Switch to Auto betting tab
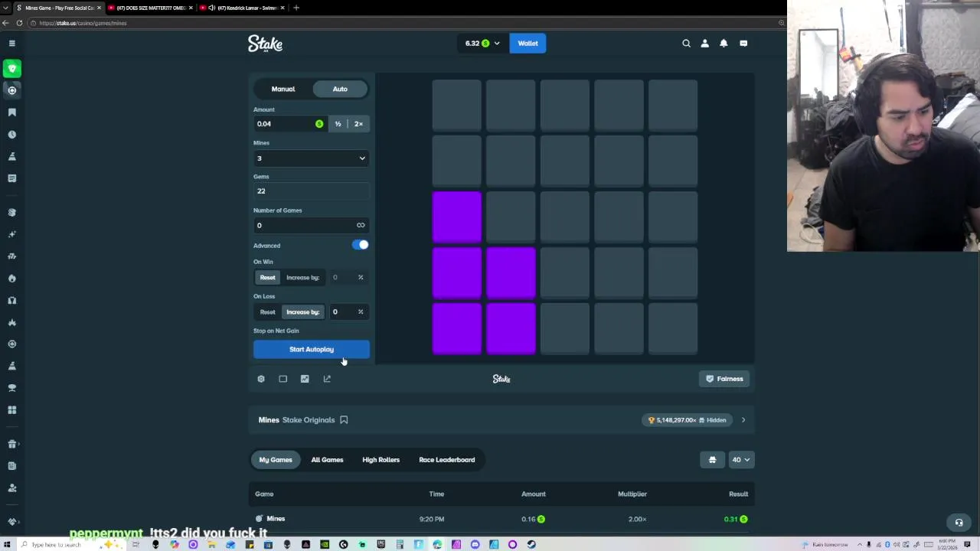This screenshot has width=980, height=551. tap(340, 90)
